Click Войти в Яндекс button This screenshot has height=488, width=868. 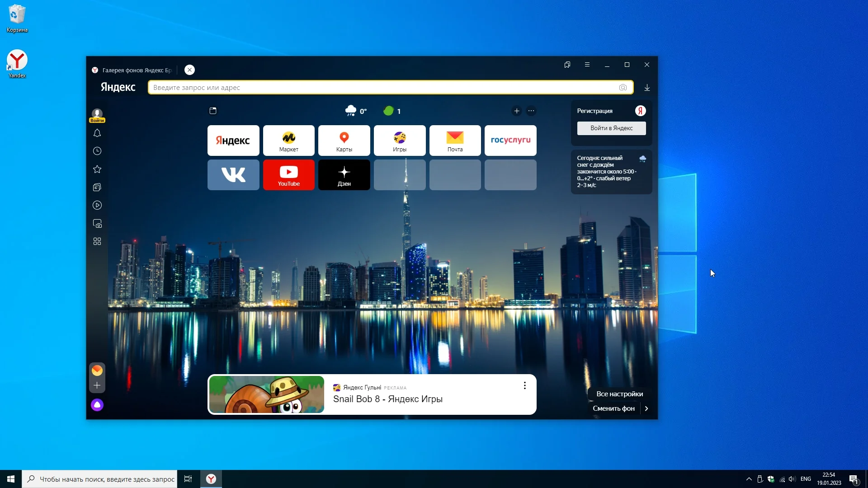(611, 128)
